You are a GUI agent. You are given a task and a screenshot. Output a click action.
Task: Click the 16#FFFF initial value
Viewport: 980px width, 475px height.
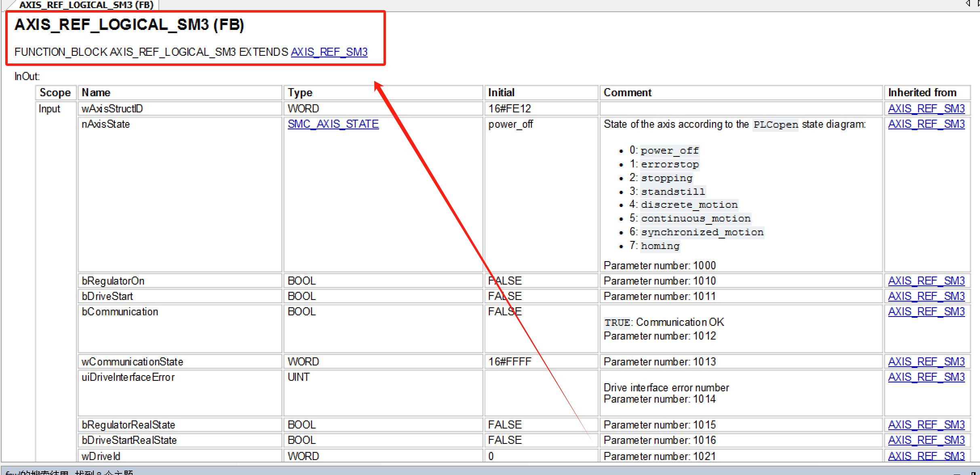[509, 362]
